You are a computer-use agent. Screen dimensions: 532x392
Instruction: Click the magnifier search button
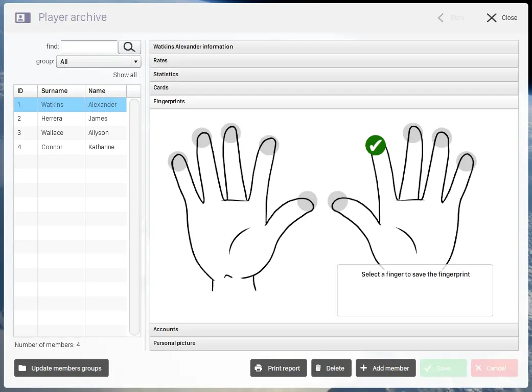[130, 47]
